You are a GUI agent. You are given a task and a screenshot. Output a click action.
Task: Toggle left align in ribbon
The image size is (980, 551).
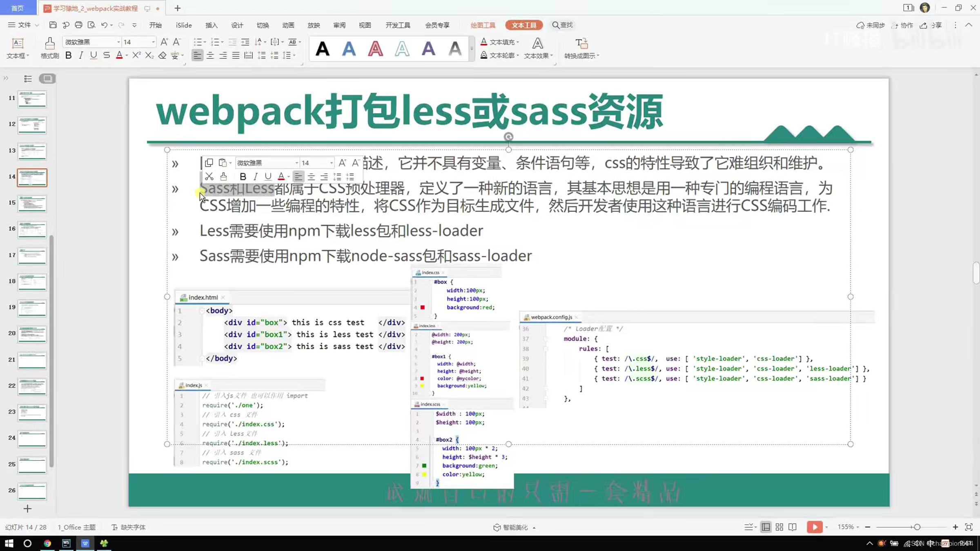click(197, 55)
